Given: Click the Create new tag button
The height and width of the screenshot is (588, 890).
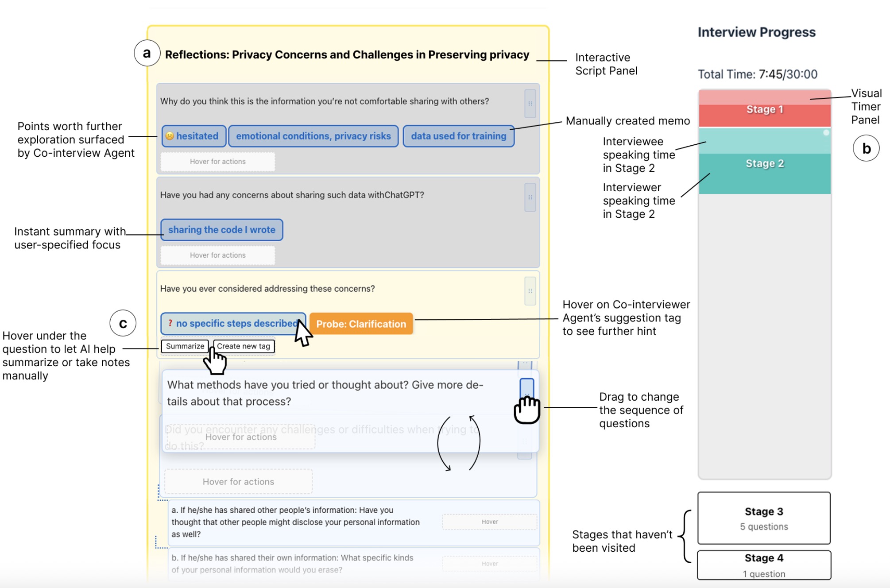Looking at the screenshot, I should [244, 346].
